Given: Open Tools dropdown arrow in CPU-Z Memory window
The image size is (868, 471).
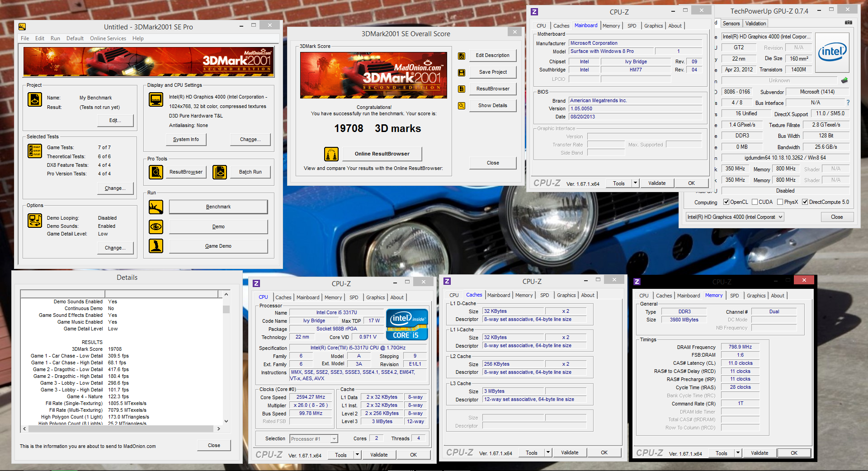Looking at the screenshot, I should point(738,453).
